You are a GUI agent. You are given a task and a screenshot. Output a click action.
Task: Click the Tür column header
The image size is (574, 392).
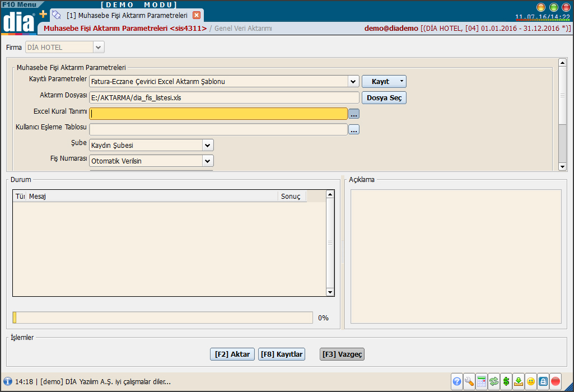[20, 197]
